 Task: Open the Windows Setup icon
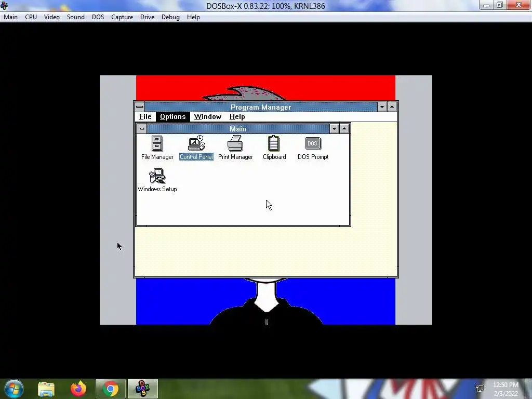(x=157, y=180)
